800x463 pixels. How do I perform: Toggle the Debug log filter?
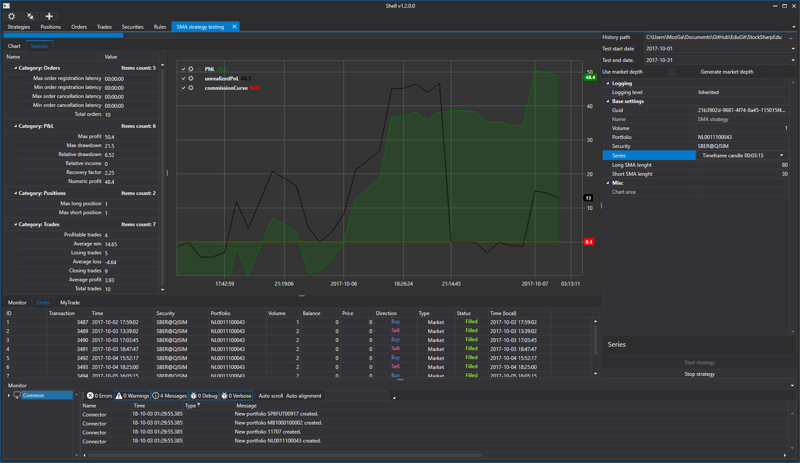pyautogui.click(x=204, y=396)
